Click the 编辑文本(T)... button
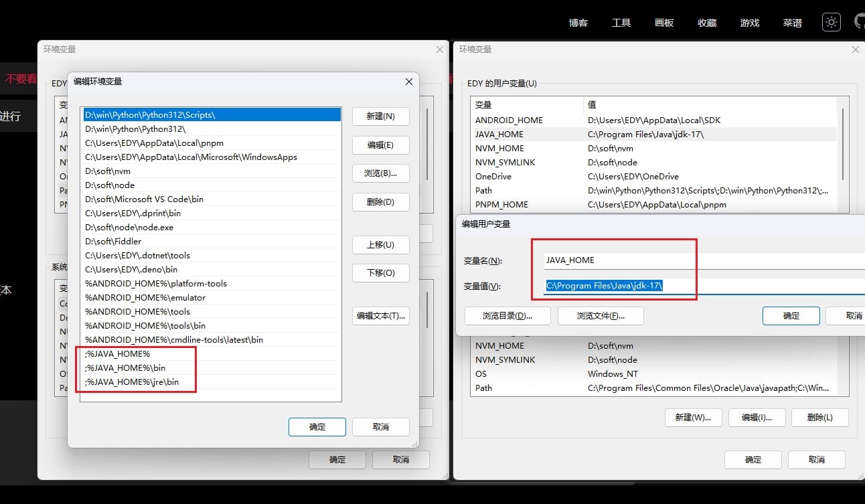 381,315
